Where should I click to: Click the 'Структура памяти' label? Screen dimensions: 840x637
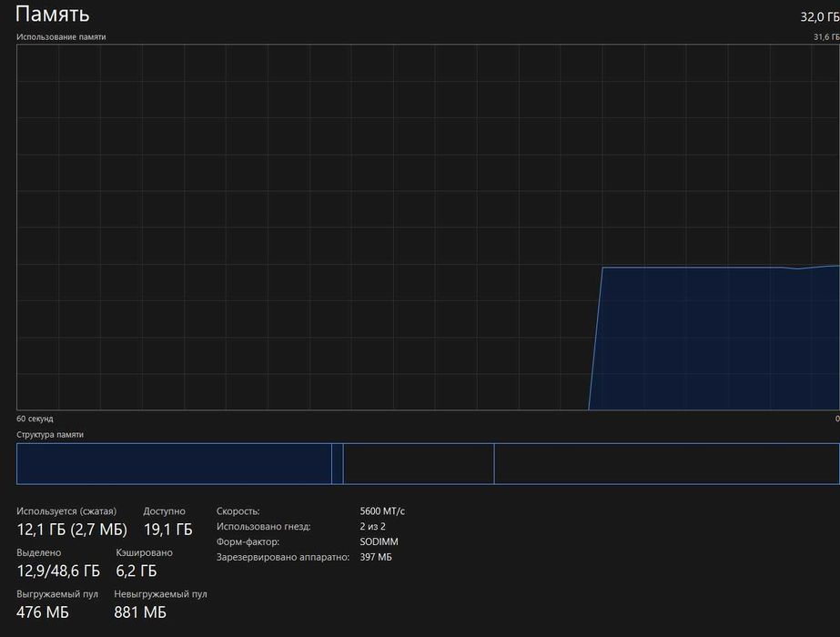(50, 434)
